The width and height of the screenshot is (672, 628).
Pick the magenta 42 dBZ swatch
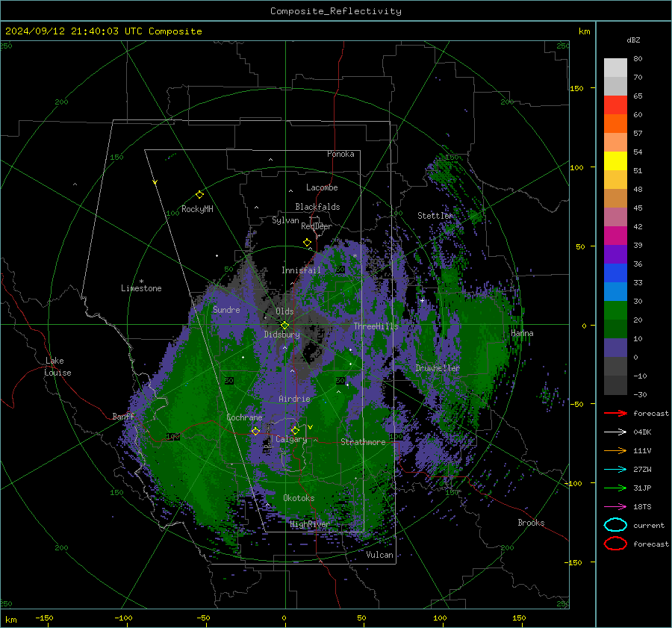click(615, 235)
